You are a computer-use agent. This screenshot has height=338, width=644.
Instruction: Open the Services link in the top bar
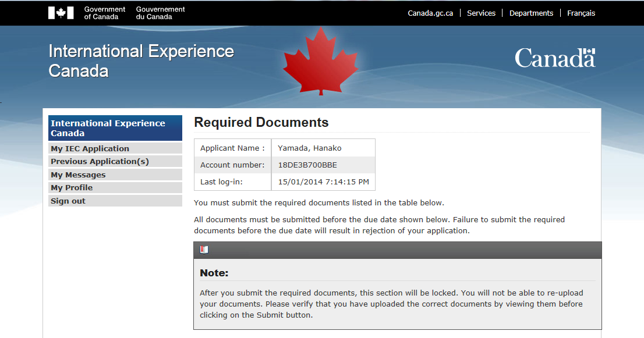click(x=481, y=13)
